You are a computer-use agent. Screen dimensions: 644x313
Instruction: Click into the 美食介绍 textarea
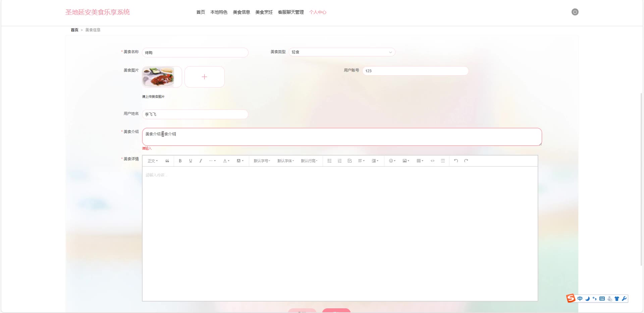click(x=342, y=137)
